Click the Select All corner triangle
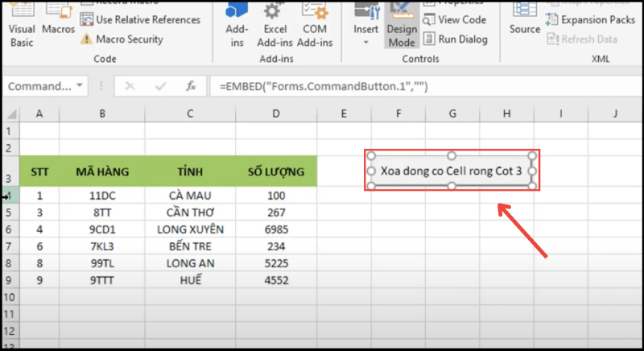The height and width of the screenshot is (351, 644). (11, 114)
